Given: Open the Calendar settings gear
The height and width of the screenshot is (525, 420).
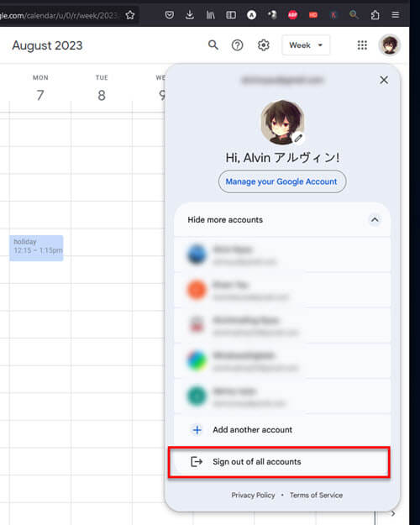Looking at the screenshot, I should pos(264,45).
